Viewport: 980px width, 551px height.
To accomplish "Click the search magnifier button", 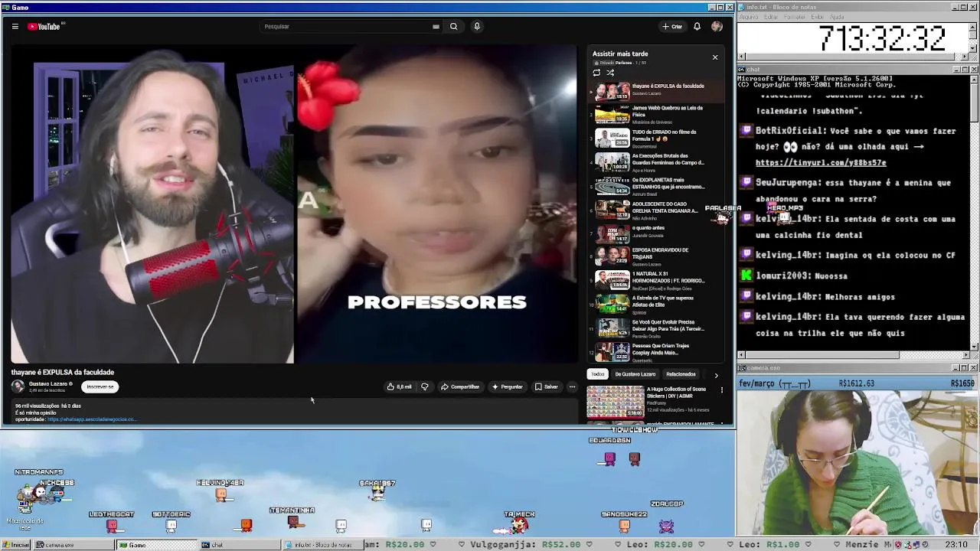I will pyautogui.click(x=453, y=26).
